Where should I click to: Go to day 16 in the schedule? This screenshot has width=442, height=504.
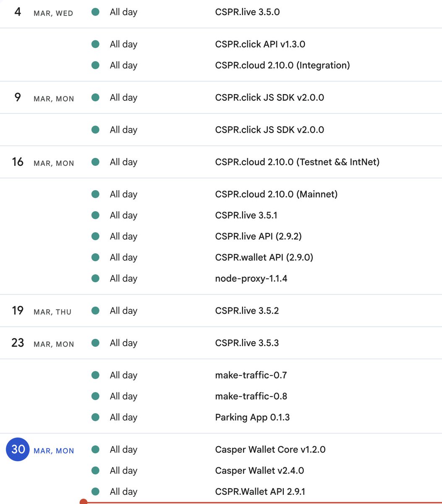(18, 162)
